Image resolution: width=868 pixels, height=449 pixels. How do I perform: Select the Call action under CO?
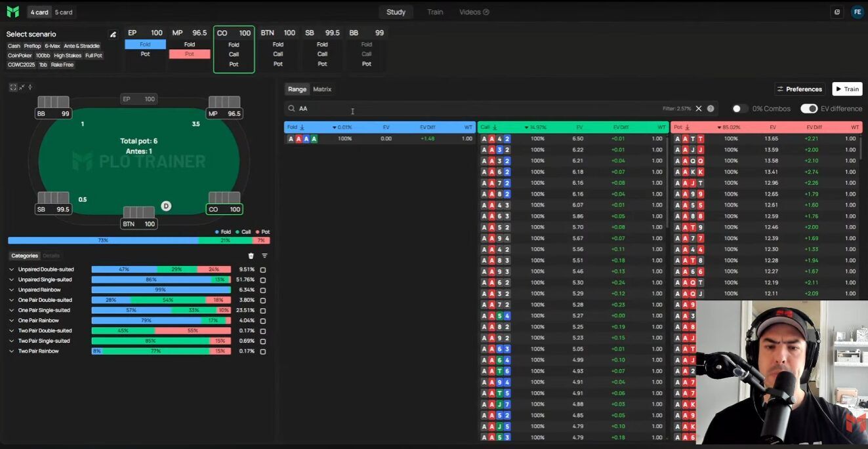click(x=234, y=54)
